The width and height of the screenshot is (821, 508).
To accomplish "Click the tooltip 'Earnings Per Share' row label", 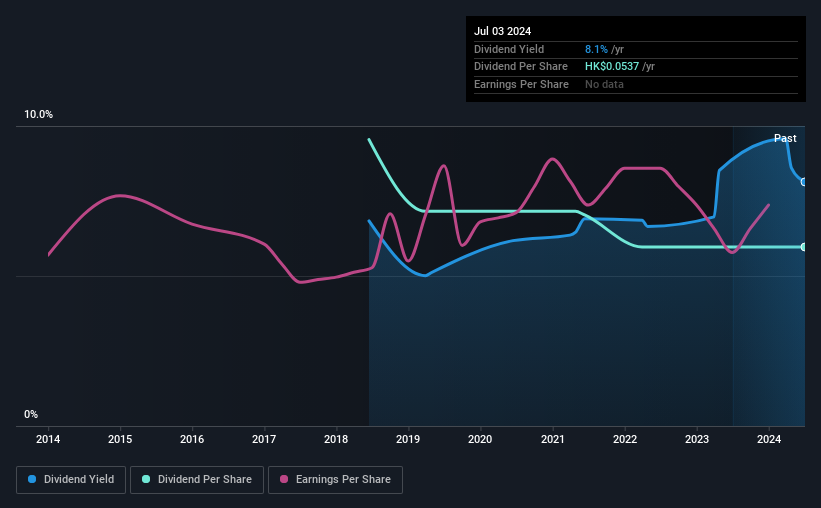I will (x=521, y=84).
